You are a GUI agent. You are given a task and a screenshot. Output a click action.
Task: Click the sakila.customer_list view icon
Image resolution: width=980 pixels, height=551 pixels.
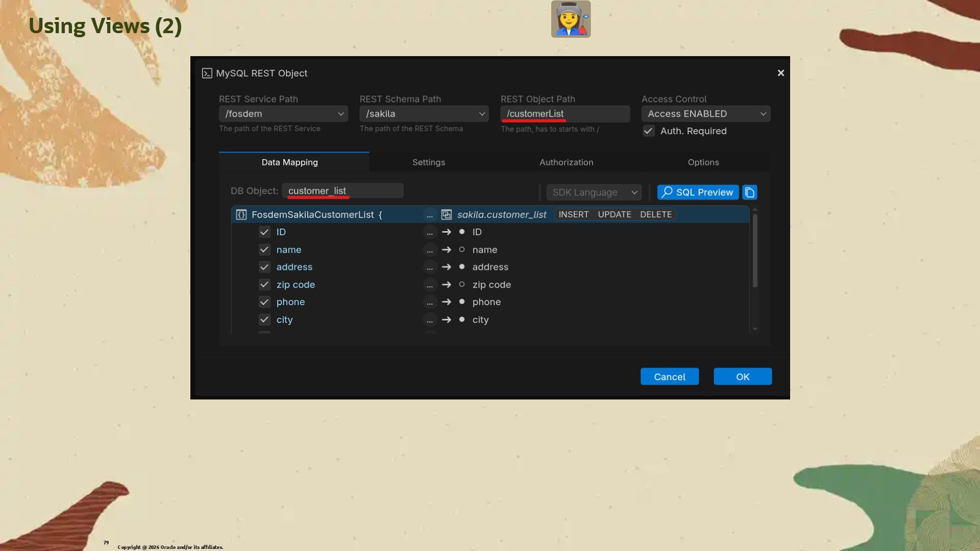(x=446, y=215)
